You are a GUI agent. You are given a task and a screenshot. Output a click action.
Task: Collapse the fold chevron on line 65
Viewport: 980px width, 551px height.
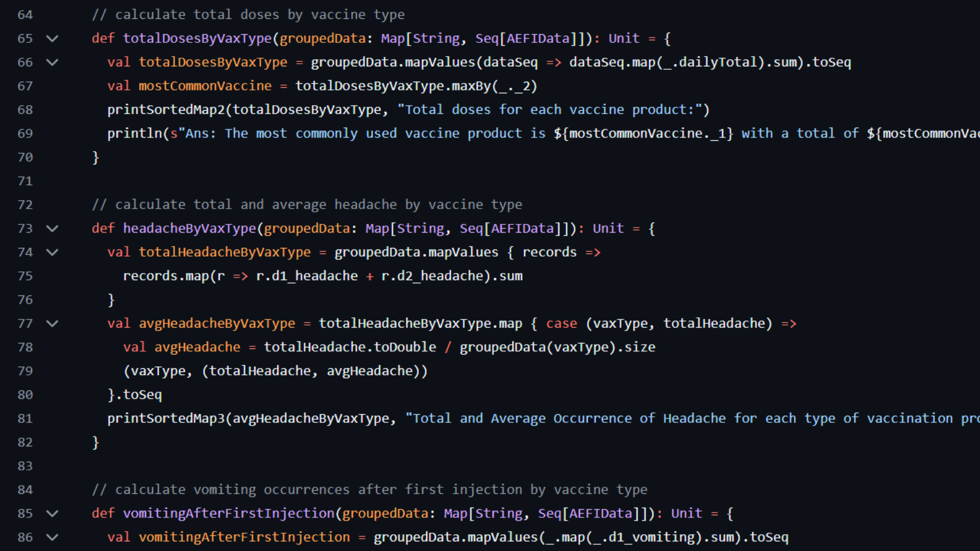point(52,39)
